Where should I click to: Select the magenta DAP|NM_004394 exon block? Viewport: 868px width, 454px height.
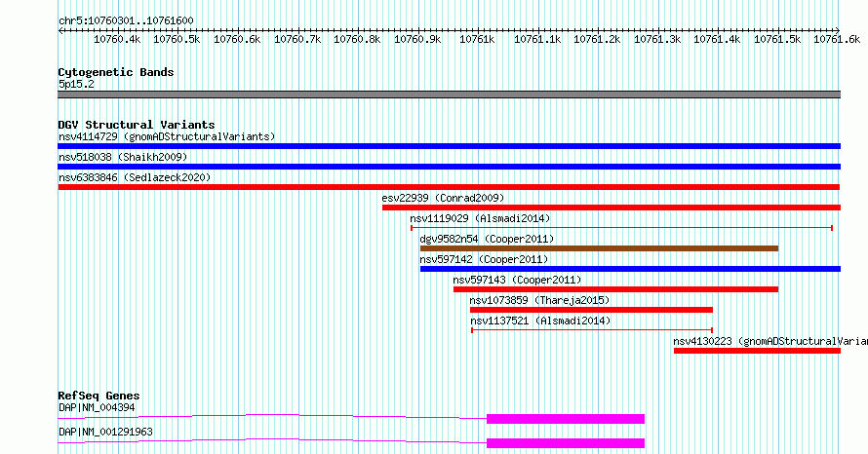(566, 419)
